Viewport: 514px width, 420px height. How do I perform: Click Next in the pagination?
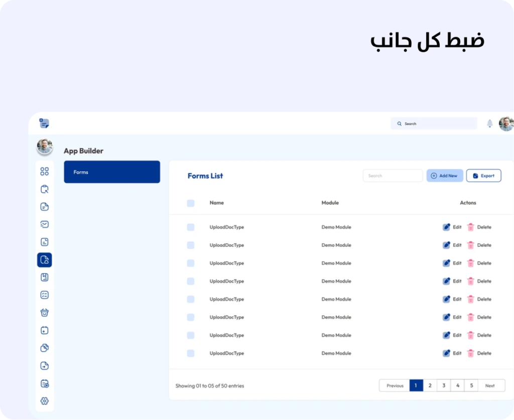point(490,385)
